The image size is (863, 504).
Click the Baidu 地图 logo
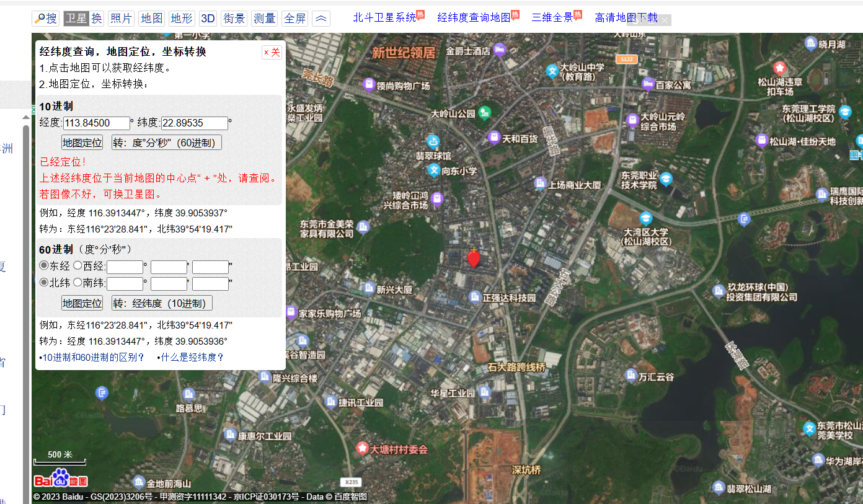point(61,478)
